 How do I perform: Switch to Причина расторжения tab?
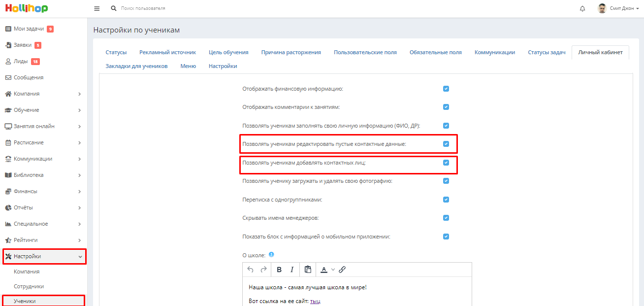click(x=291, y=52)
